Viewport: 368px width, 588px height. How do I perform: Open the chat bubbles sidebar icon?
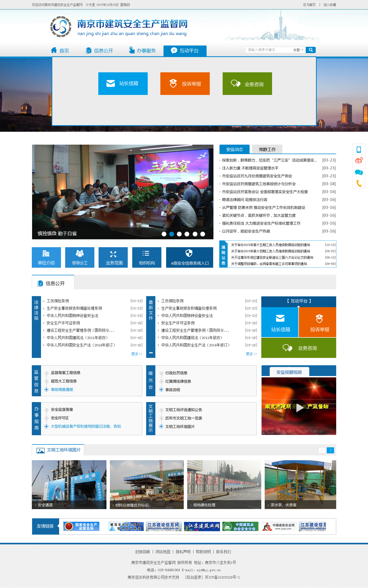click(359, 172)
